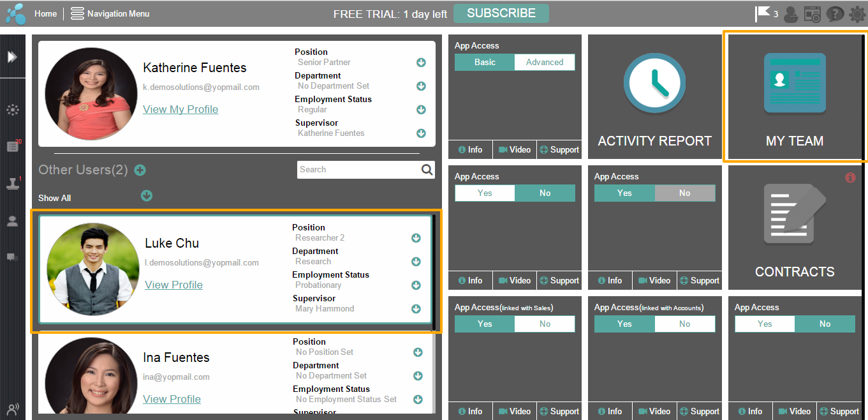Click the search magnifier icon
This screenshot has width=868, height=420.
(427, 170)
